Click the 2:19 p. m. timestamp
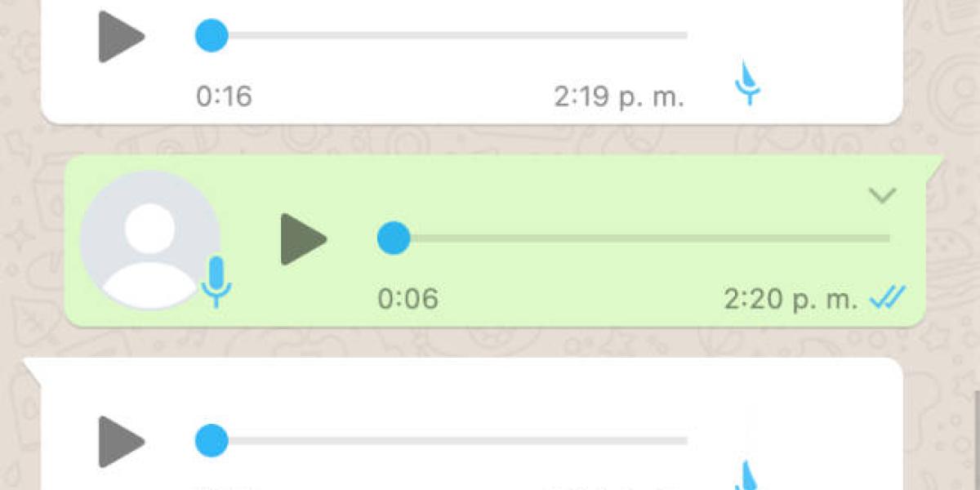The image size is (980, 490). (618, 97)
